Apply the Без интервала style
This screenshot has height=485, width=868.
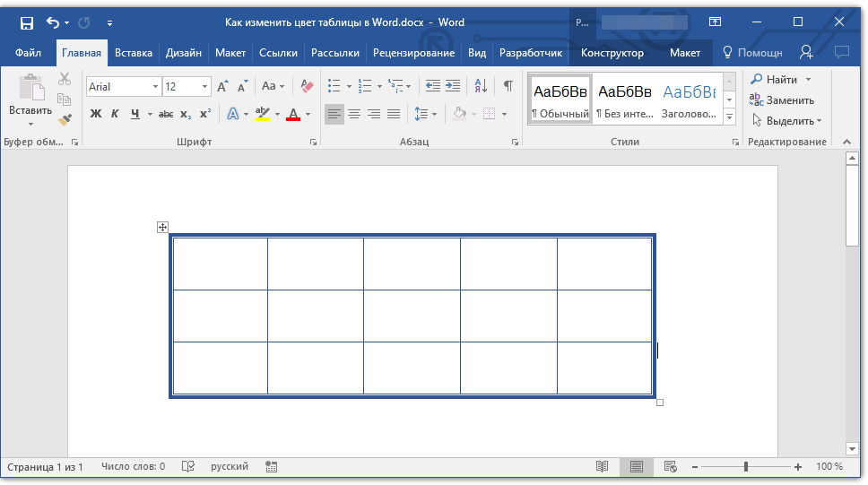[625, 99]
